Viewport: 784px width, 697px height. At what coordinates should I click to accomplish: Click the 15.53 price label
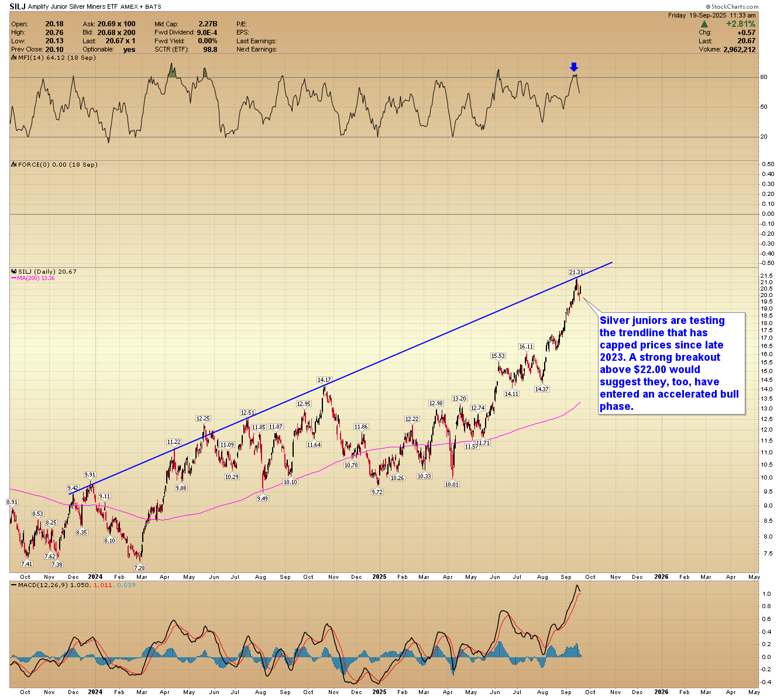coord(498,356)
